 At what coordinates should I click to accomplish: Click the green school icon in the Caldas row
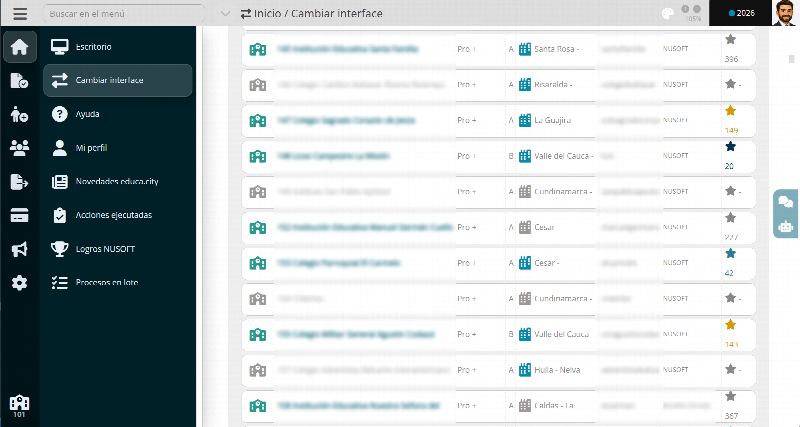tap(258, 406)
